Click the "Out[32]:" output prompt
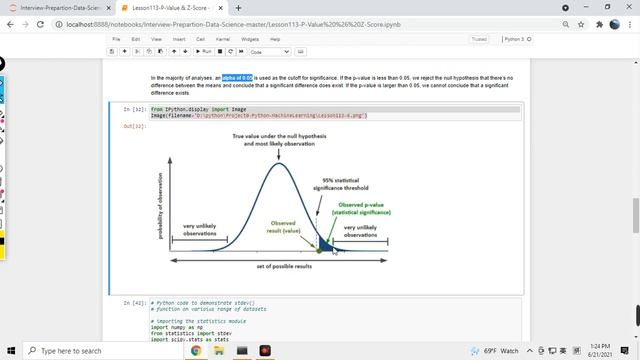The width and height of the screenshot is (640, 360). click(135, 126)
